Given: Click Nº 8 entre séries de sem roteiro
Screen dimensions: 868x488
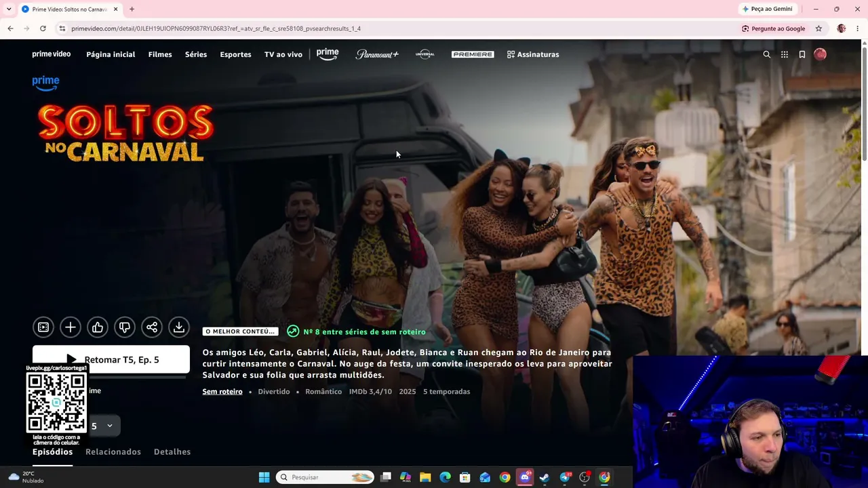Looking at the screenshot, I should click(x=356, y=331).
